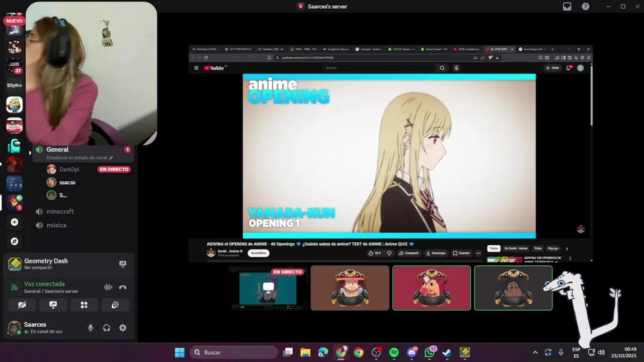Click browser reload button in stream

[206, 57]
